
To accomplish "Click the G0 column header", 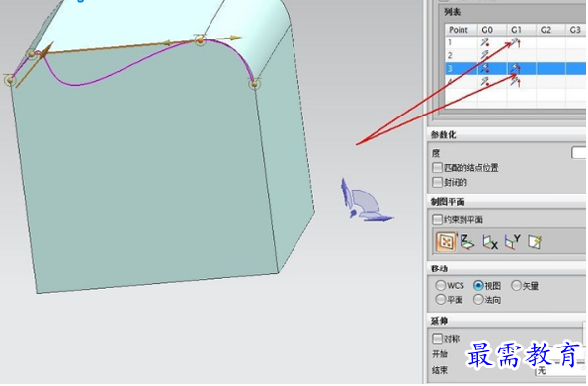I will pos(492,30).
